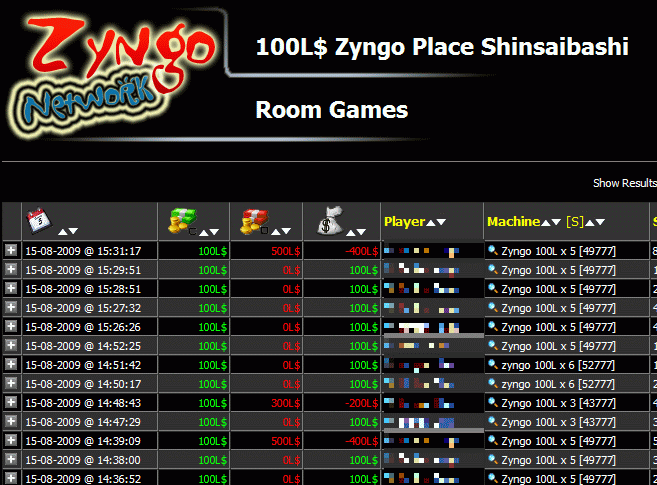This screenshot has width=657, height=485.
Task: Click timestamp 15-08-2009 @ 15:28:51
Action: tap(83, 289)
